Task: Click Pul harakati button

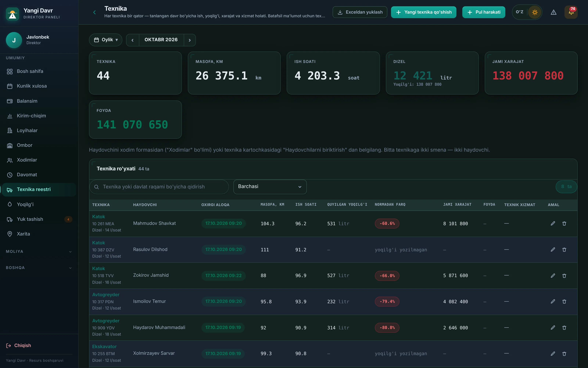Action: point(483,12)
